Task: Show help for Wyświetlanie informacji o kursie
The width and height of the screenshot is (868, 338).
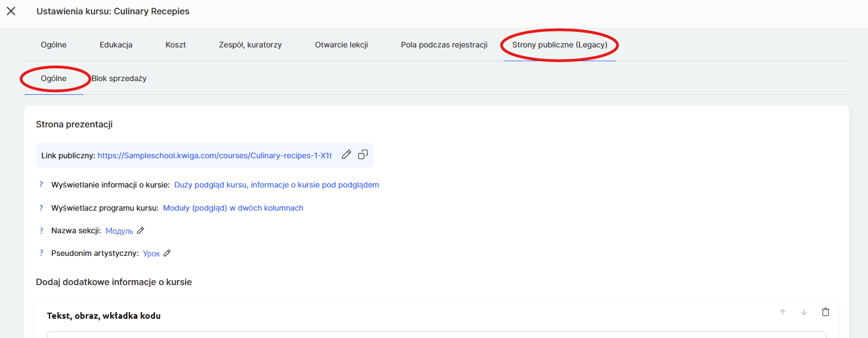Action: click(x=41, y=185)
